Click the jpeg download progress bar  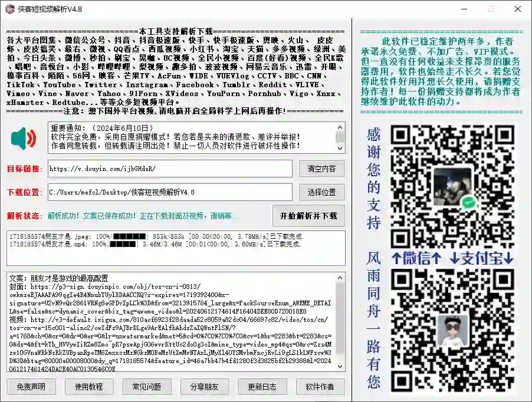coord(129,236)
